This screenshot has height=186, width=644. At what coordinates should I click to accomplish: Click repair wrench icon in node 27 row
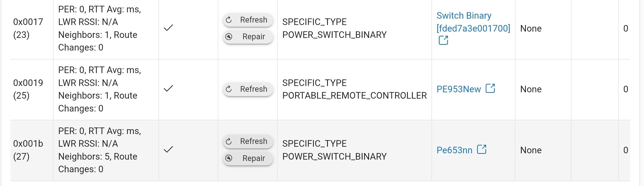229,158
